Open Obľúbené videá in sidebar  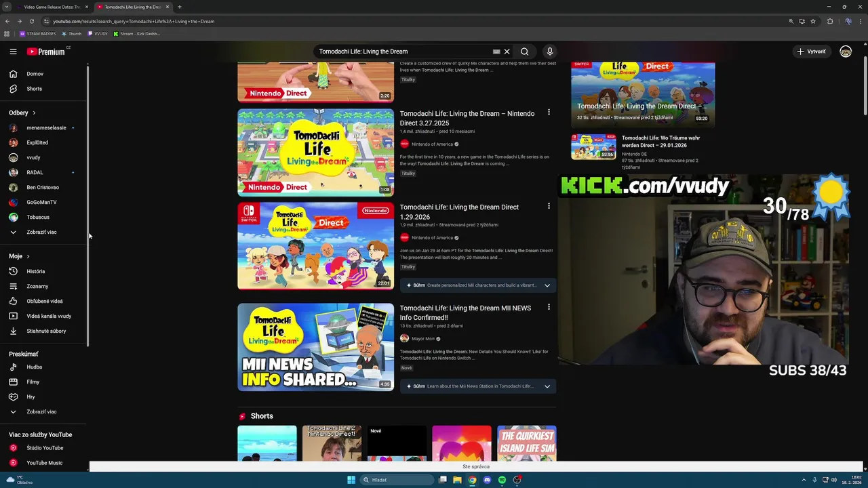pos(44,301)
